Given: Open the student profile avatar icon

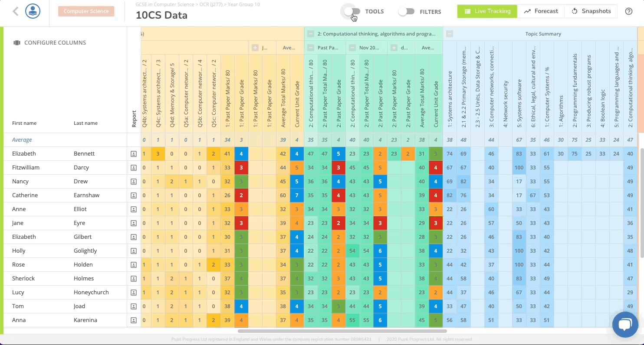Looking at the screenshot, I should coord(33,12).
